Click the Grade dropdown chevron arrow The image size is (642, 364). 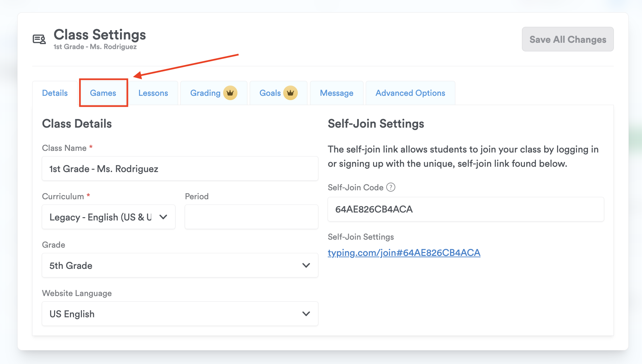tap(306, 265)
